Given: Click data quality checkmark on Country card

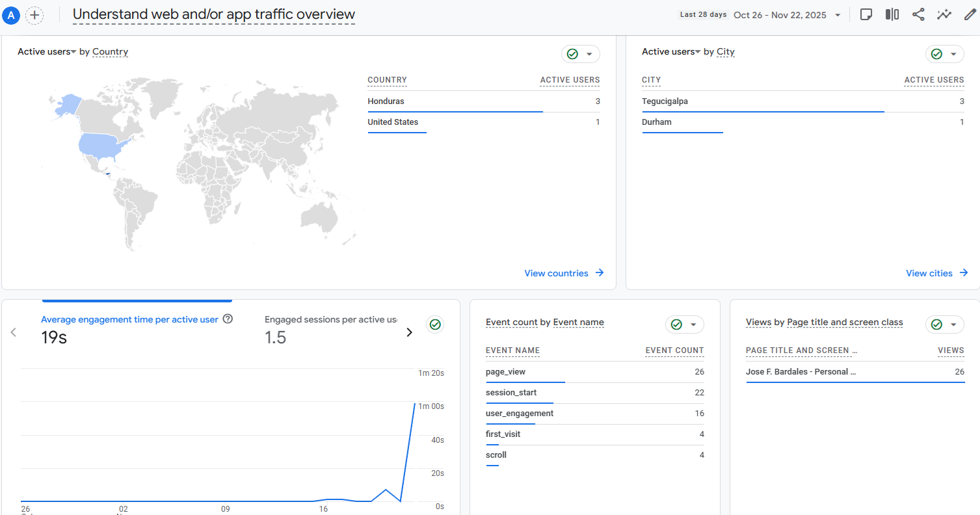Looking at the screenshot, I should [x=573, y=54].
